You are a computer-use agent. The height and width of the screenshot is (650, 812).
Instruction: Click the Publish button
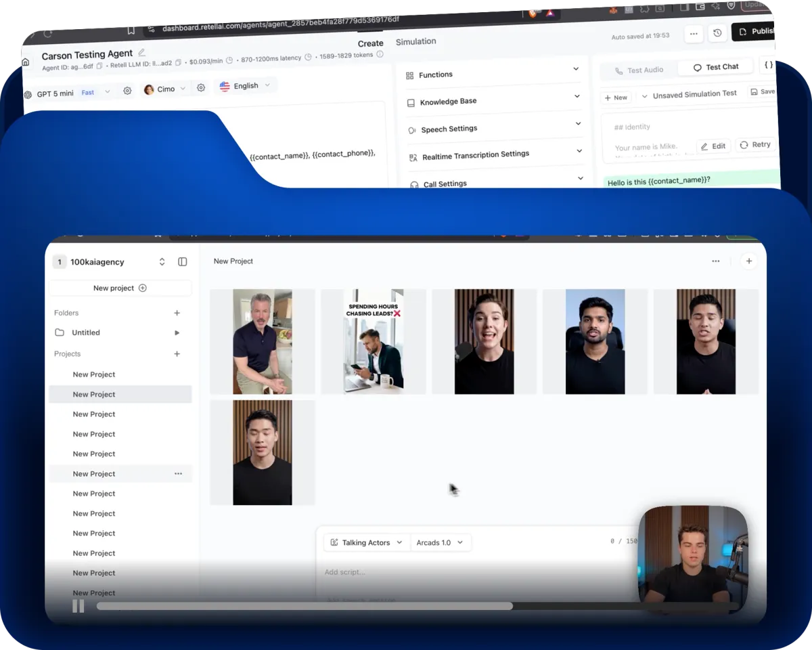tap(754, 31)
